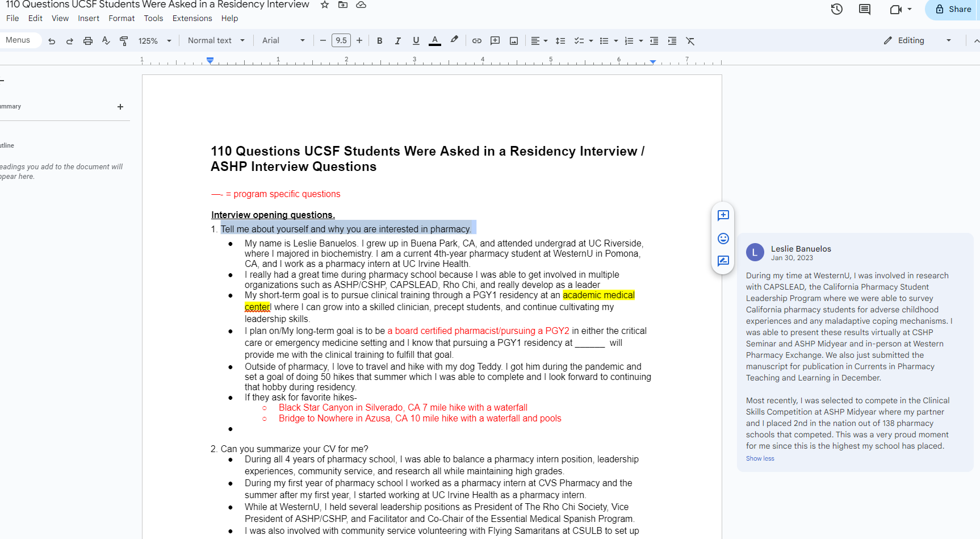Increase font size with plus

click(359, 40)
